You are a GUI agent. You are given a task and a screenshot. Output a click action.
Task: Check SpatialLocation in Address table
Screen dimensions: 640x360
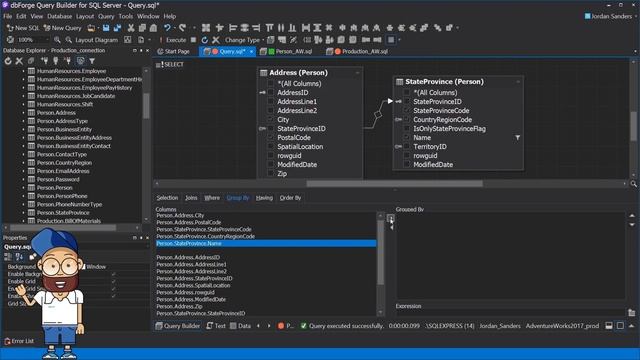[270, 147]
